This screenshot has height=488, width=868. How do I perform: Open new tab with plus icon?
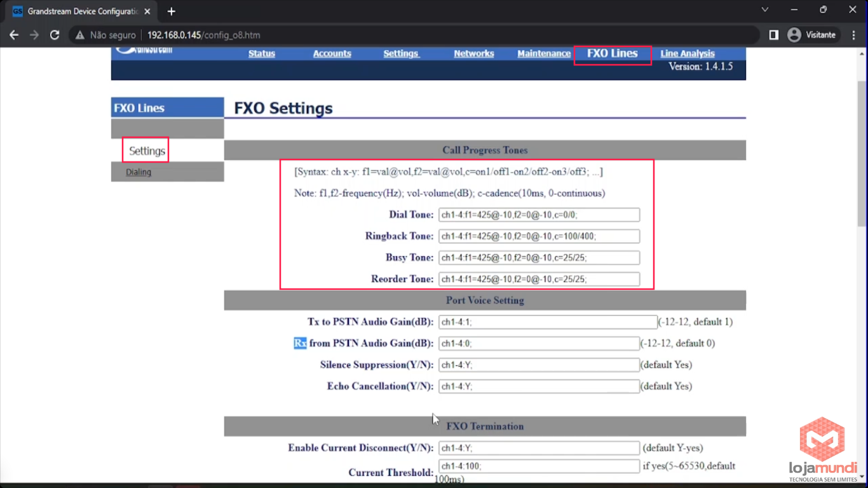pyautogui.click(x=171, y=11)
